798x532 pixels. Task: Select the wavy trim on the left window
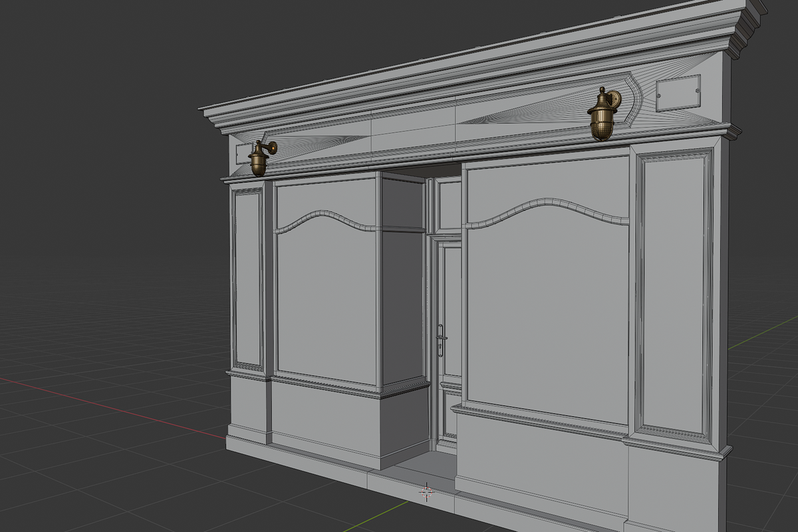[x=326, y=221]
